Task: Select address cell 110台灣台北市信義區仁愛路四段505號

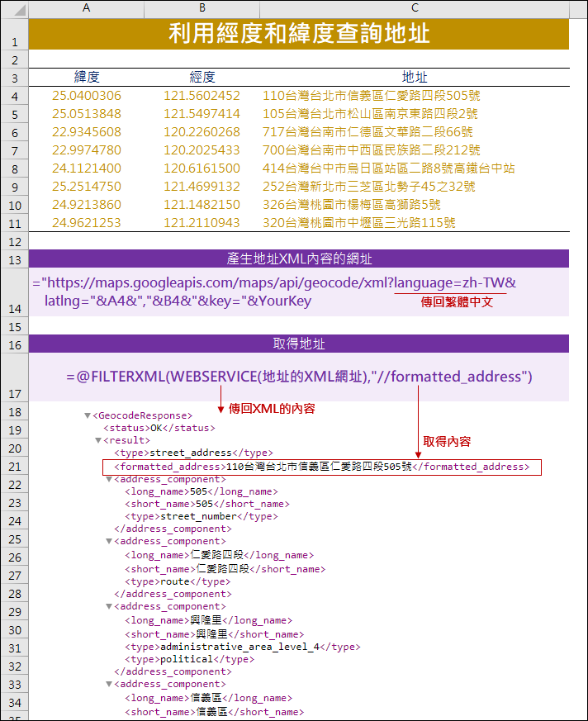Action: coord(415,96)
